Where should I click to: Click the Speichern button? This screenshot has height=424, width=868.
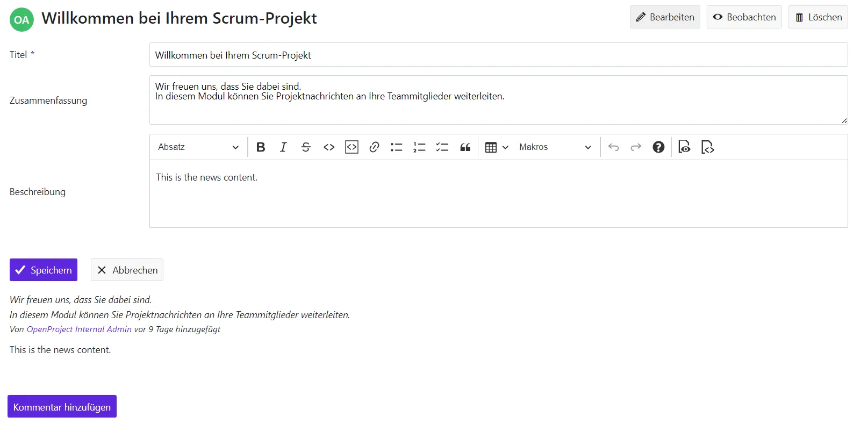pyautogui.click(x=44, y=270)
